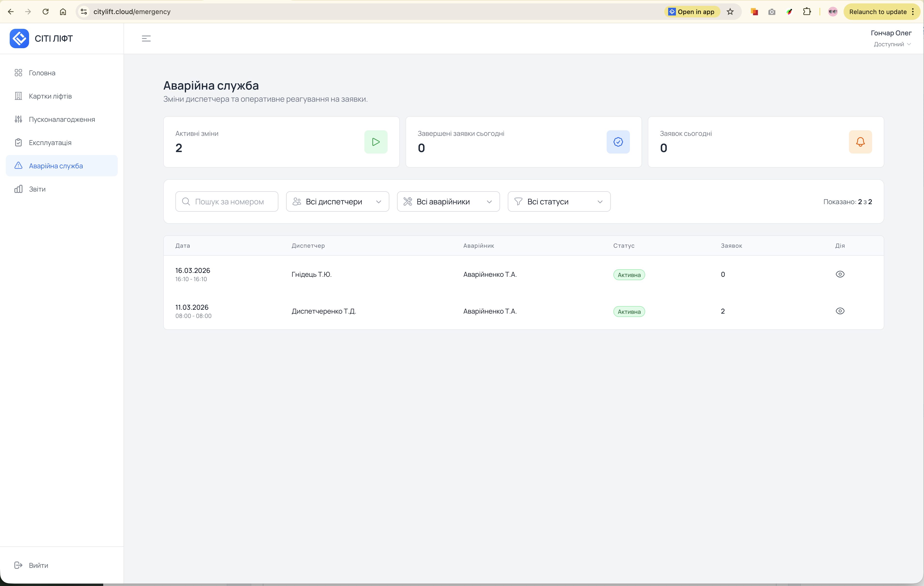Click the sidebar collapse hamburger icon
This screenshot has width=924, height=586.
point(146,38)
